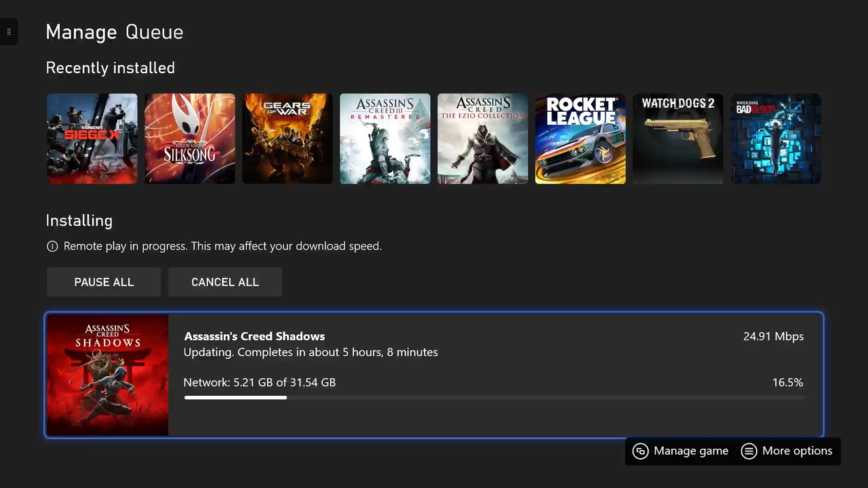This screenshot has height=488, width=868.
Task: Click the remote play info circle icon
Action: [52, 246]
